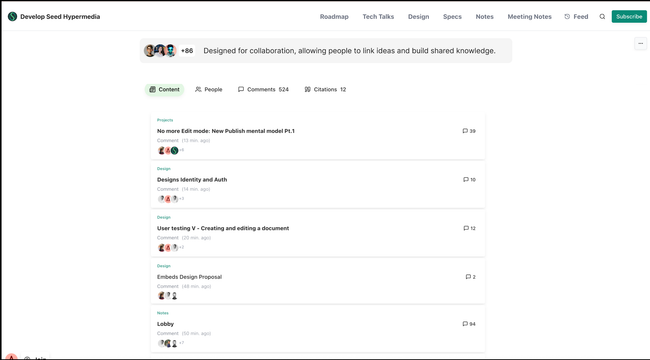Click the Develop Seed Hypermedia logo icon

coord(12,17)
